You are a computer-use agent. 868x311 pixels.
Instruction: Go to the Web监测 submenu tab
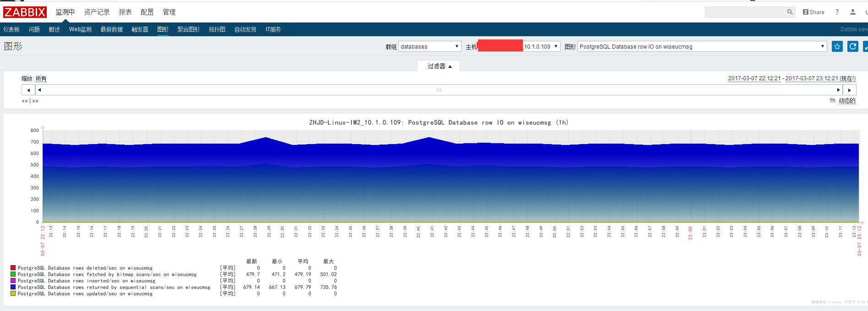(x=80, y=29)
